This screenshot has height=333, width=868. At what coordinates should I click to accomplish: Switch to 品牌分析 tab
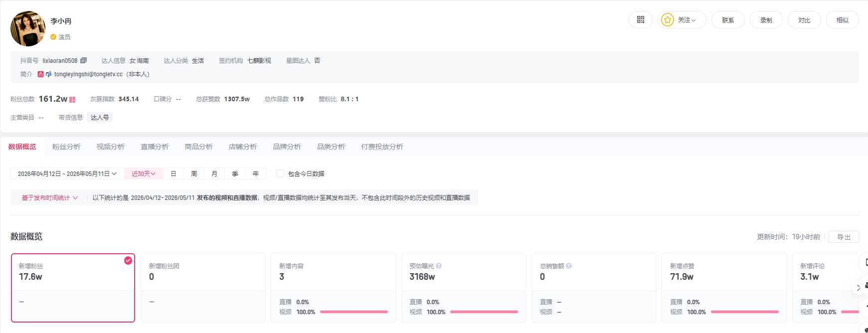(x=287, y=147)
